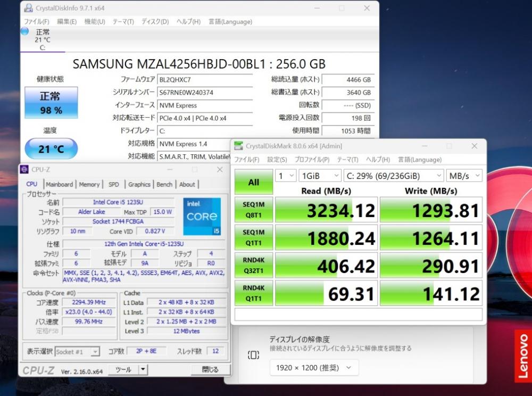Click the 2P + 8E core count value

pyautogui.click(x=146, y=351)
